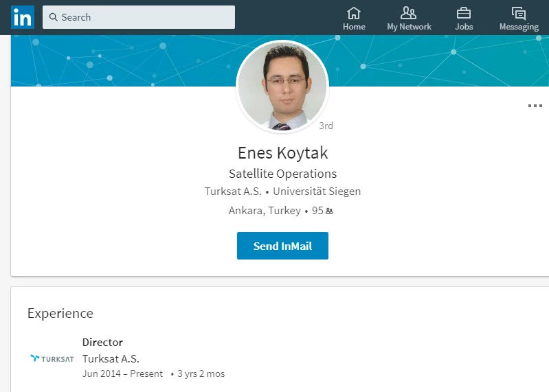Select the Experience section heading
This screenshot has height=392, width=549.
click(x=60, y=313)
